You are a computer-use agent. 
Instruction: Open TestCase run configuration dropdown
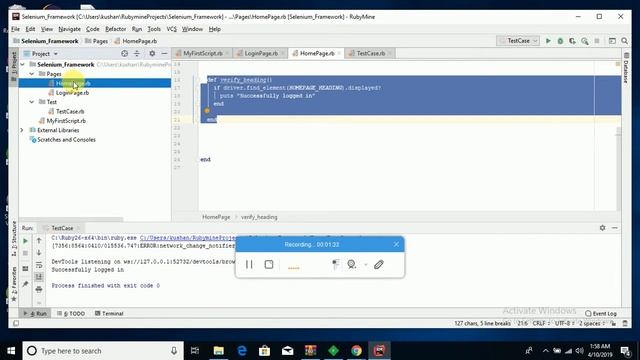(x=519, y=41)
